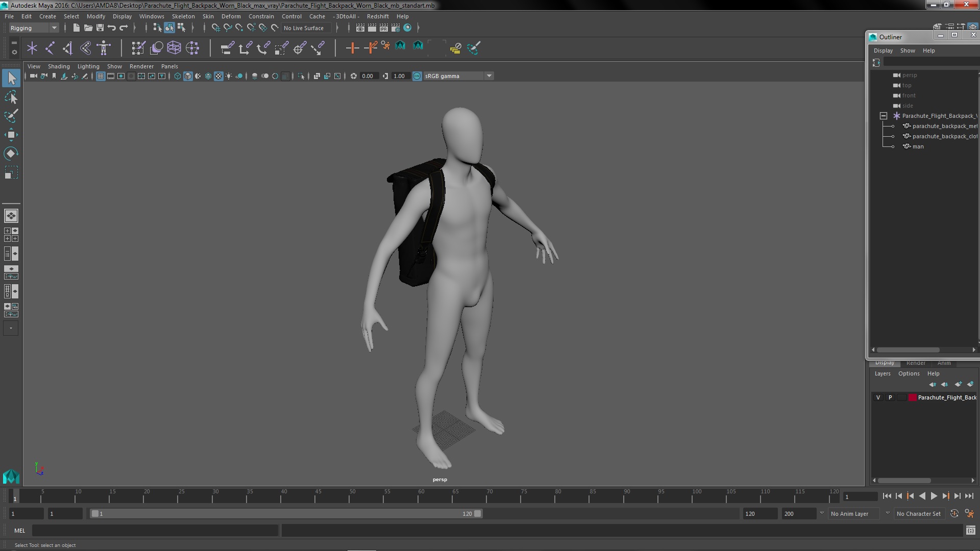The image size is (980, 551).
Task: Switch to the Render layers tab
Action: tap(916, 363)
